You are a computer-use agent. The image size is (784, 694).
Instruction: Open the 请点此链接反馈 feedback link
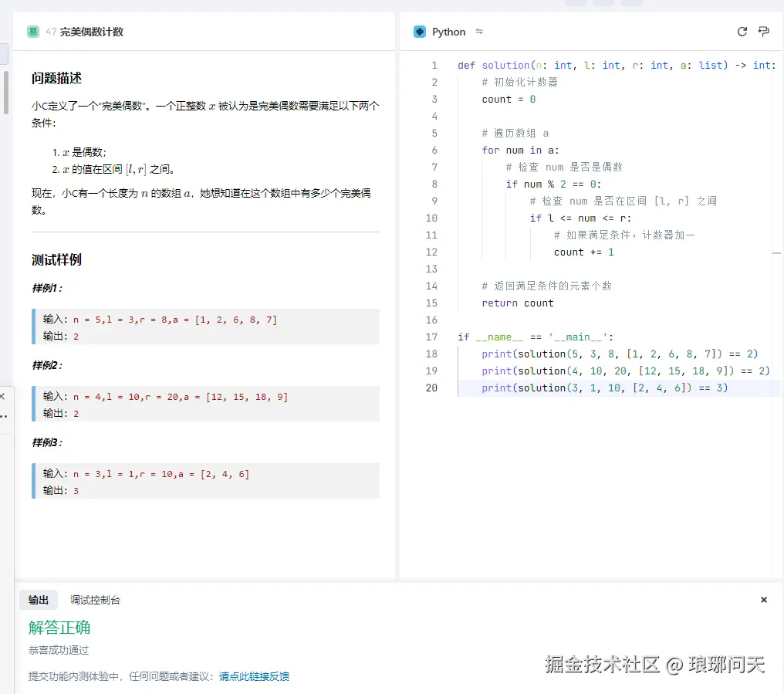(255, 675)
